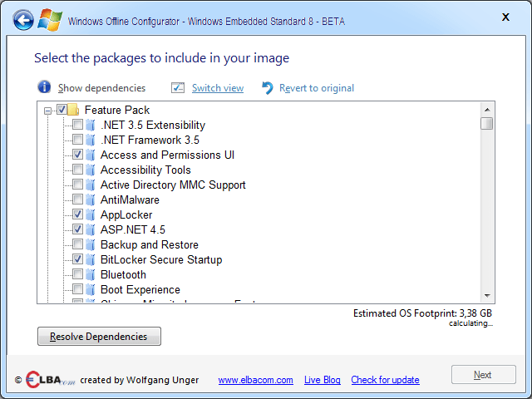Viewport: 532px width, 399px height.
Task: Click the package icon for .NET 3.5 Extensibility
Action: pos(91,125)
